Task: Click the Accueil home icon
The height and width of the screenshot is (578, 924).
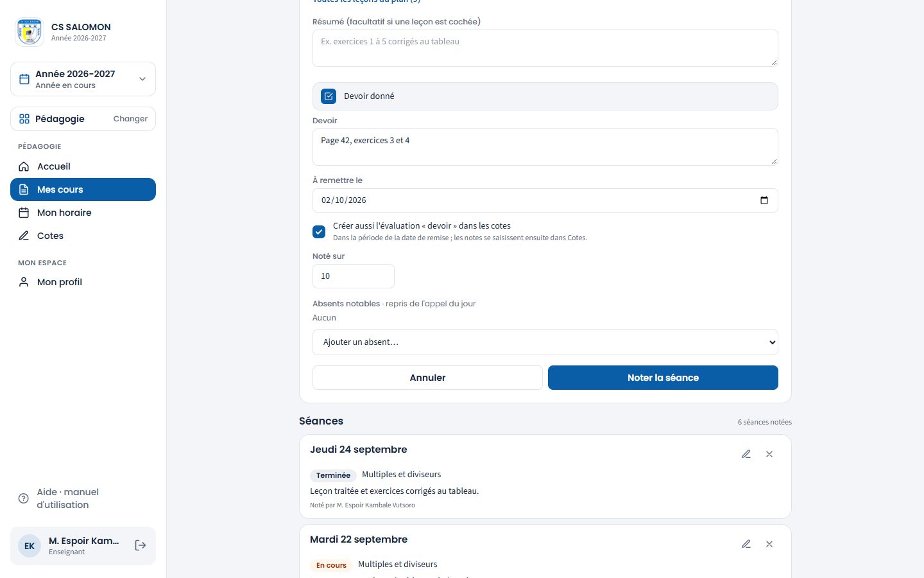Action: coord(24,166)
